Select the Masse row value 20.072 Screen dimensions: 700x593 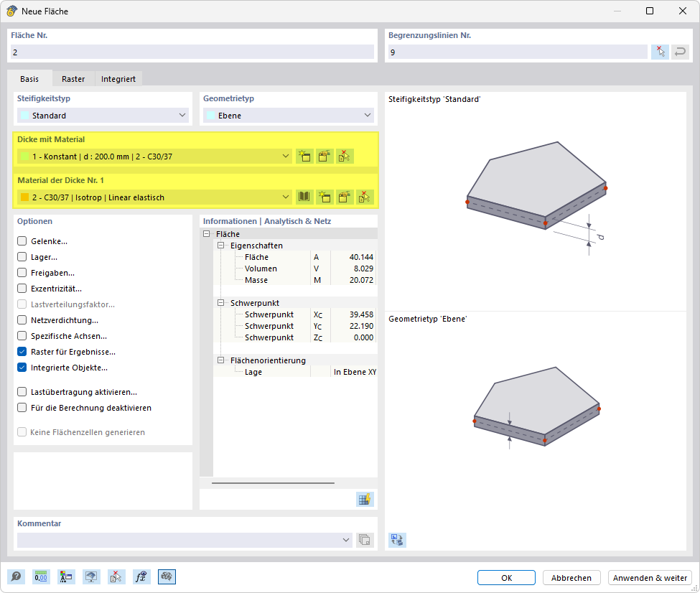pos(361,280)
